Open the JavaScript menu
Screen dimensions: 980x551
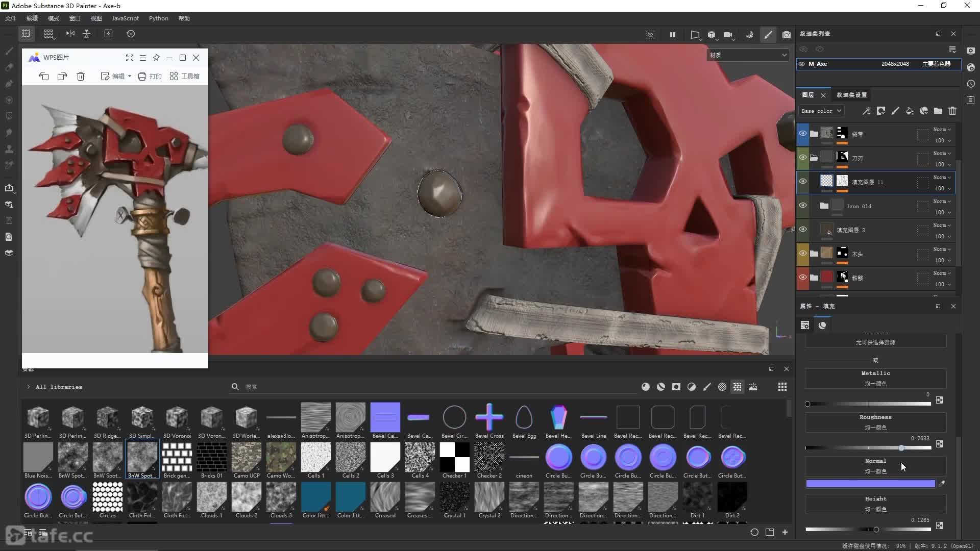click(125, 18)
